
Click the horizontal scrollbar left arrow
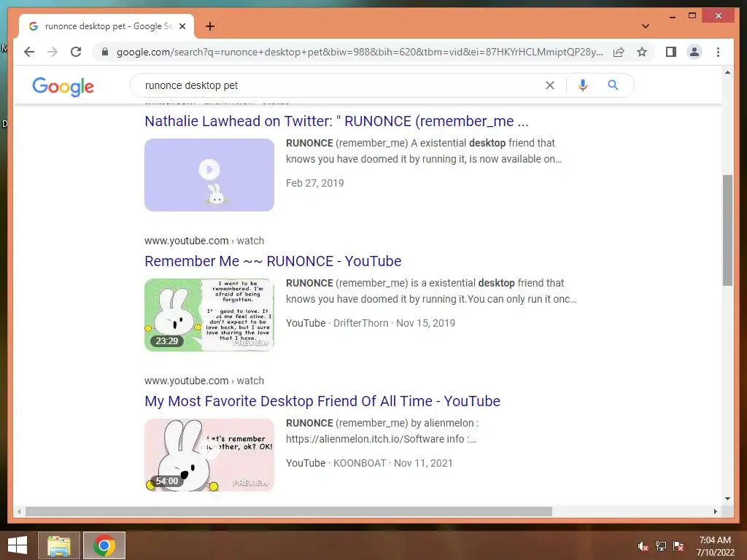click(x=19, y=511)
